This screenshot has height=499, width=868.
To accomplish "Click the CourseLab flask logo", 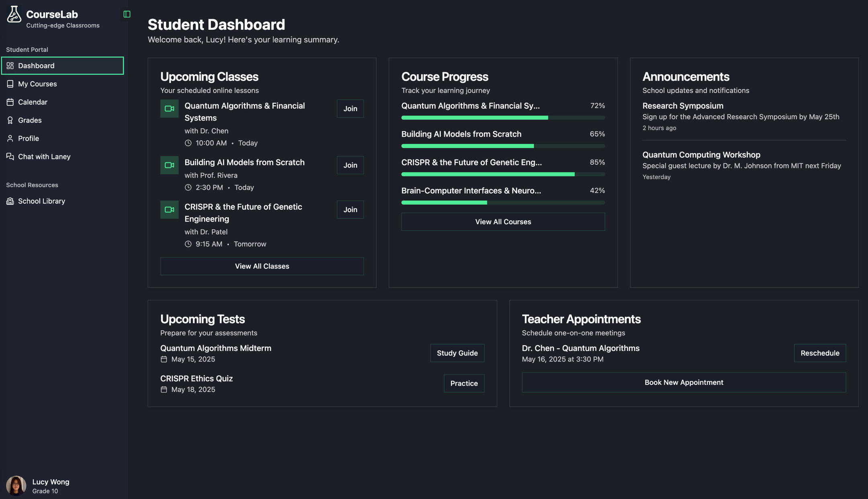I will (14, 14).
